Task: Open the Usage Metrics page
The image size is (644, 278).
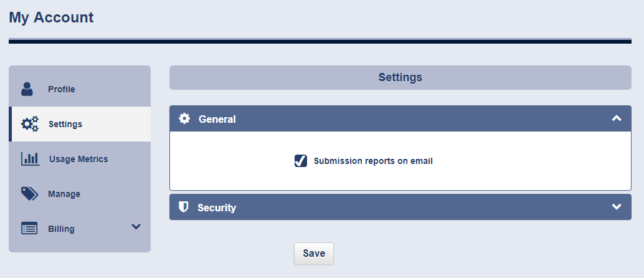Action: pyautogui.click(x=80, y=159)
